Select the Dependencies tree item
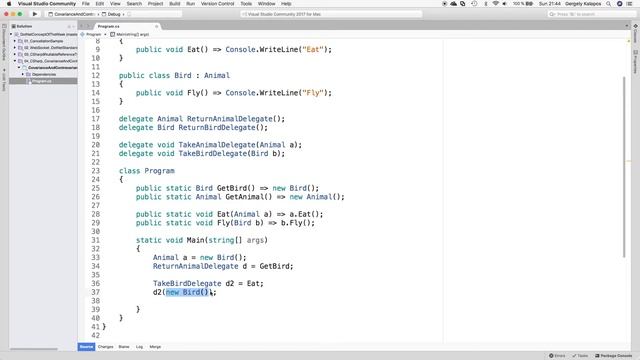This screenshot has width=640, height=360. point(44,74)
